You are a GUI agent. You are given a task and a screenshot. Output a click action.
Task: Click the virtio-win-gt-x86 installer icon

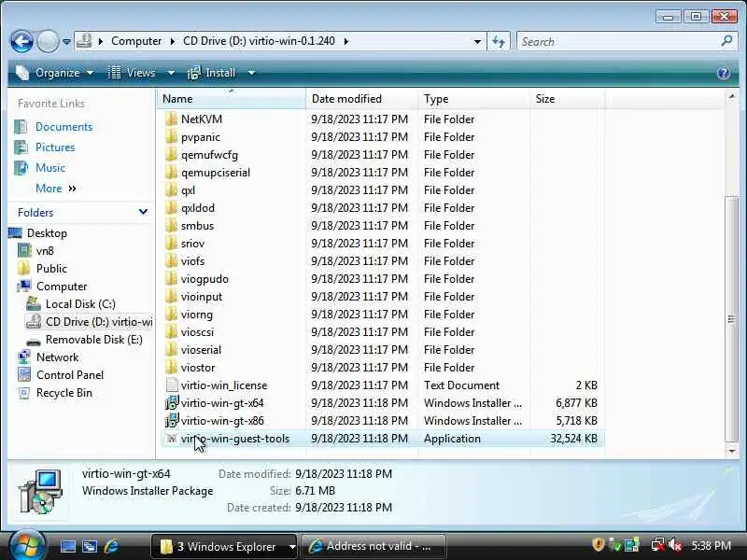[172, 421]
